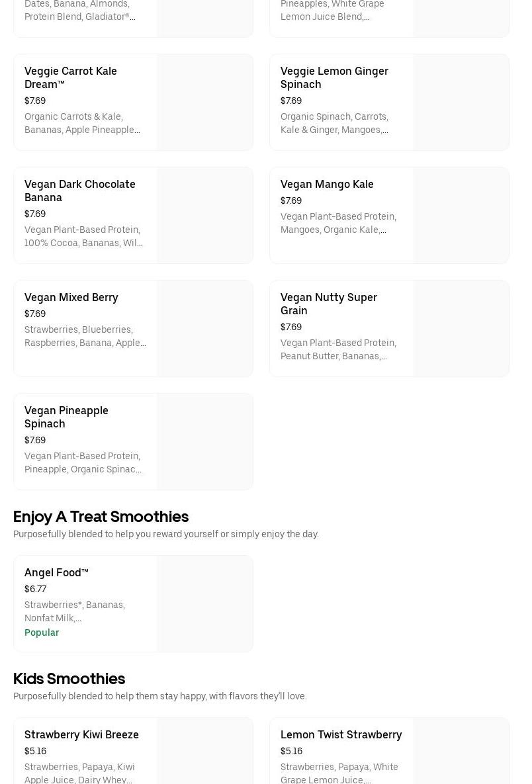Select the Vegan Mixed Berry title
This screenshot has height=784, width=532.
click(x=71, y=297)
